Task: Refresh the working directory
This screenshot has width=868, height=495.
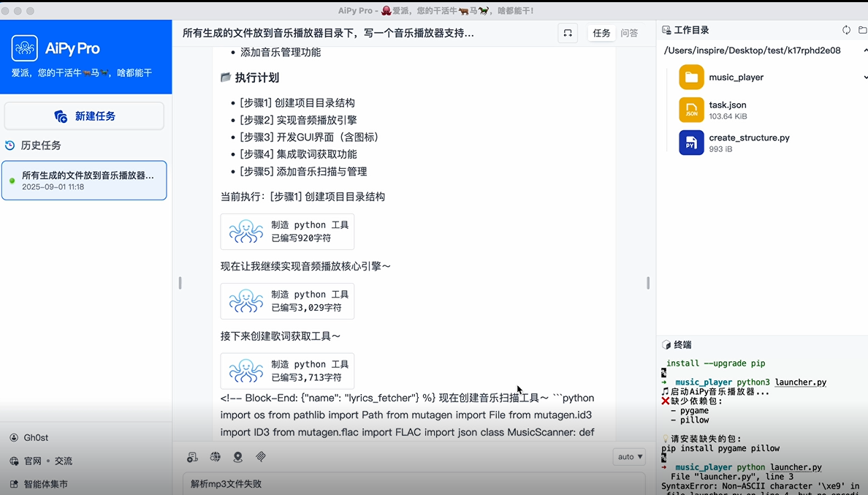Action: (846, 30)
